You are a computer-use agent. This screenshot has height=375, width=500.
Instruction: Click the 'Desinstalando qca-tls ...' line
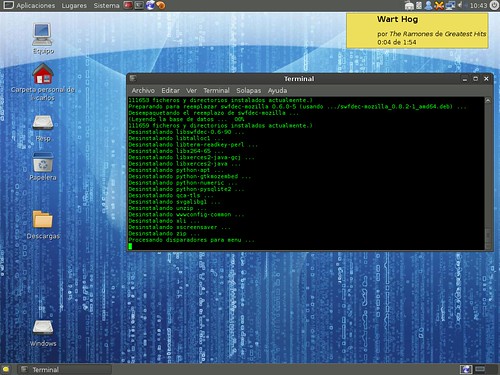click(171, 195)
